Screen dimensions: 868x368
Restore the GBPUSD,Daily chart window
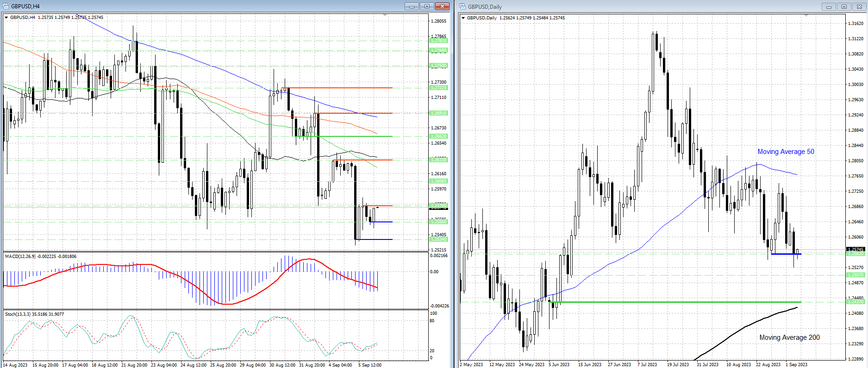click(844, 6)
